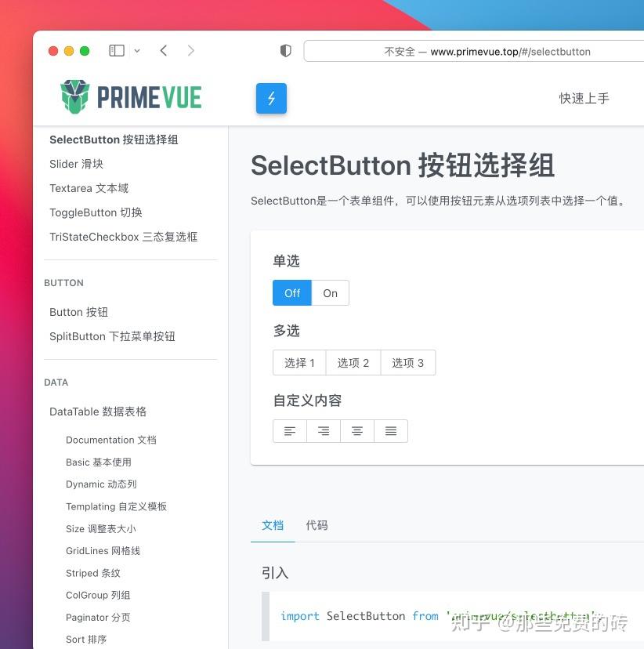This screenshot has height=649, width=644.
Task: Select 选项 2 in the 多选 group
Action: (x=353, y=362)
